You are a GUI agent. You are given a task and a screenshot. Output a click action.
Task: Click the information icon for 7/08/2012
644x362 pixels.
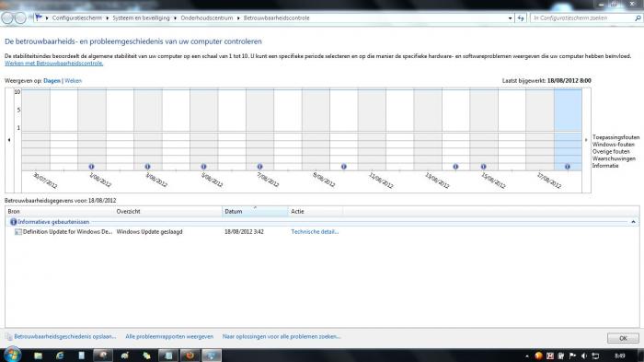[x=259, y=167]
